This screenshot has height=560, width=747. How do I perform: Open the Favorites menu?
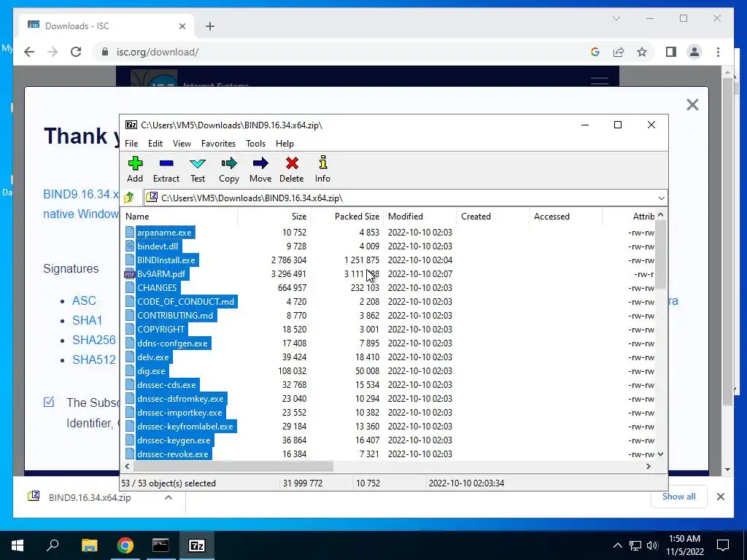(218, 144)
